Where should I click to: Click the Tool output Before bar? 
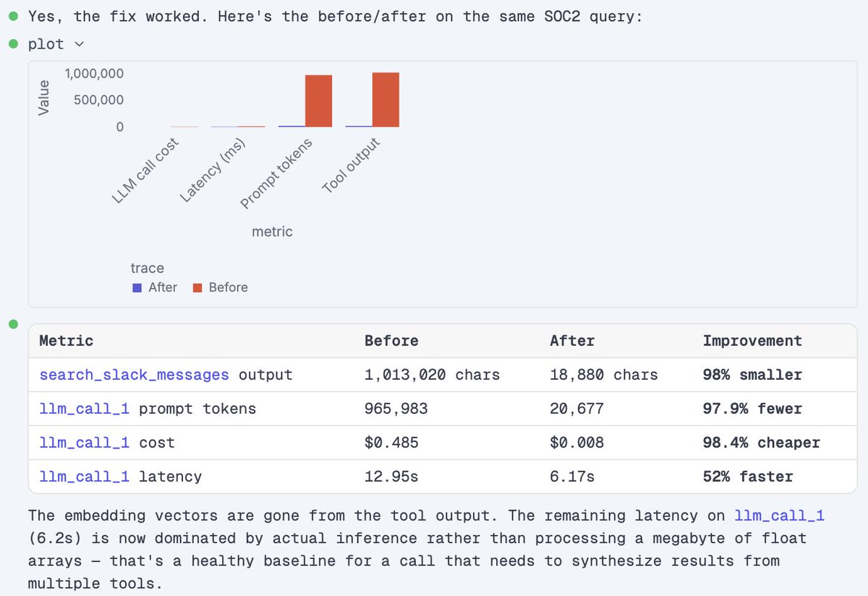click(x=386, y=100)
